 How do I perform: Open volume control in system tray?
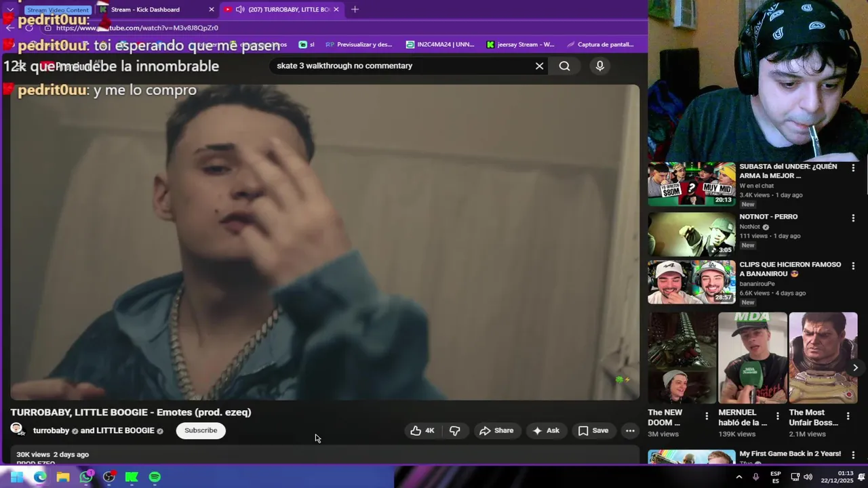[x=808, y=477]
